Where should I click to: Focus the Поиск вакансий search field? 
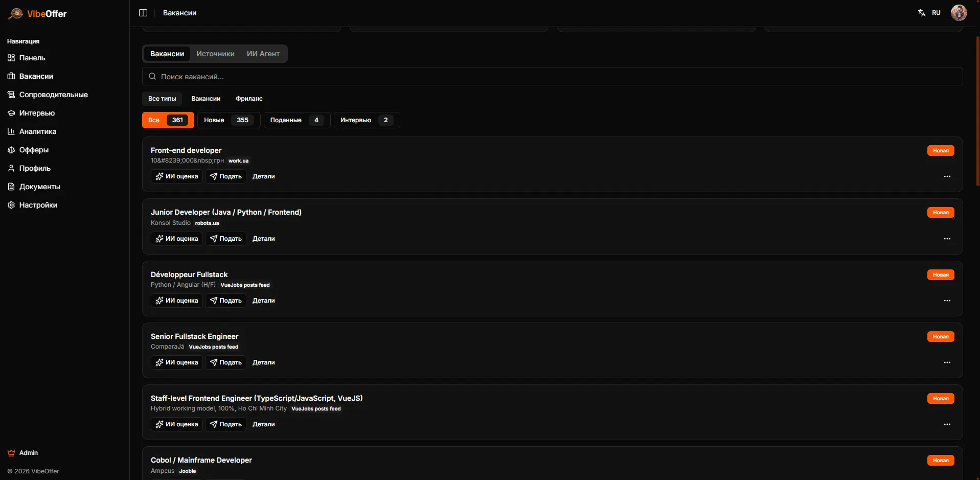(x=552, y=77)
